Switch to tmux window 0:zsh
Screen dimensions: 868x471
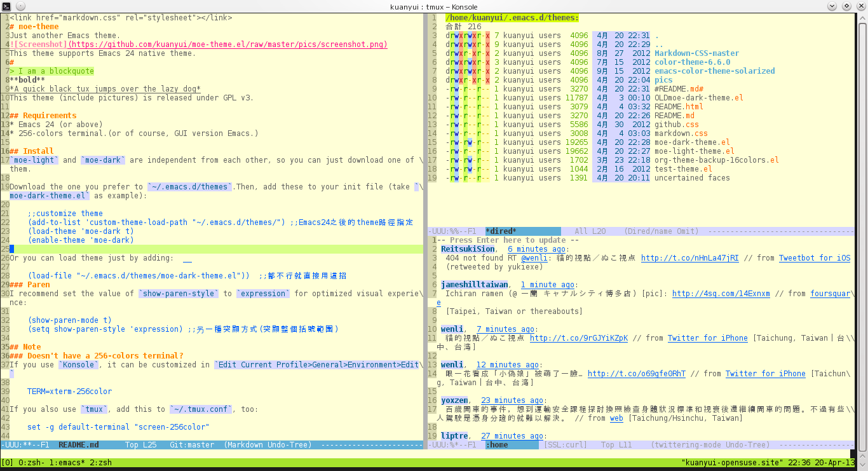coord(31,463)
